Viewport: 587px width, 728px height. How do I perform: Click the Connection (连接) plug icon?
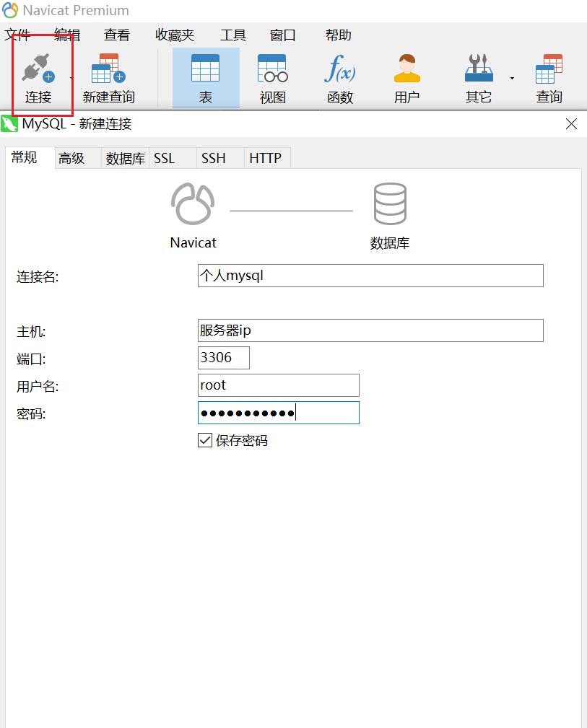pos(38,69)
